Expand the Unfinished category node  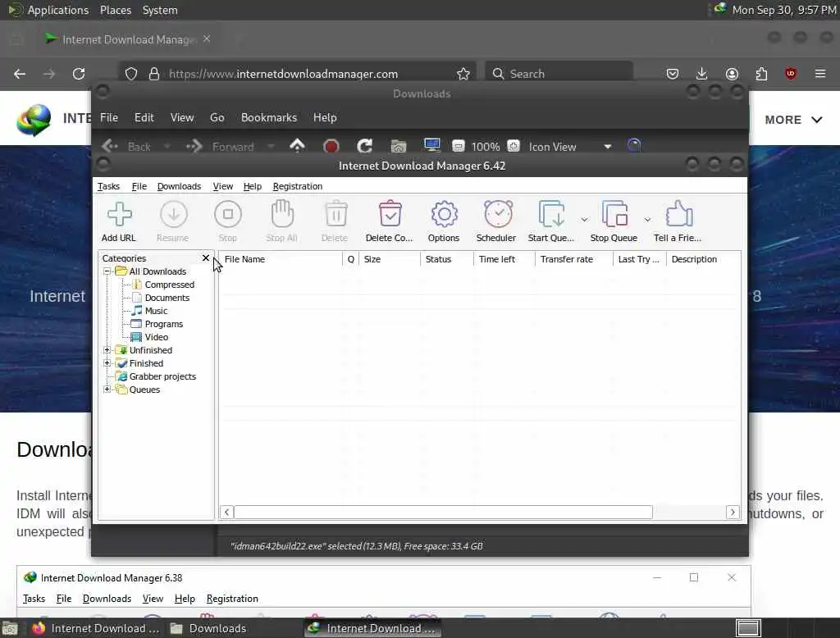pyautogui.click(x=107, y=350)
